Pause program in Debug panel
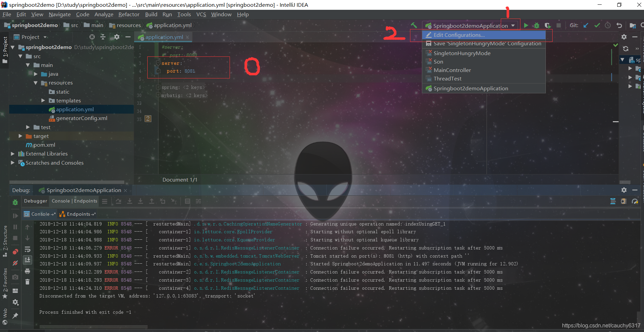The width and height of the screenshot is (644, 332). coord(15,227)
